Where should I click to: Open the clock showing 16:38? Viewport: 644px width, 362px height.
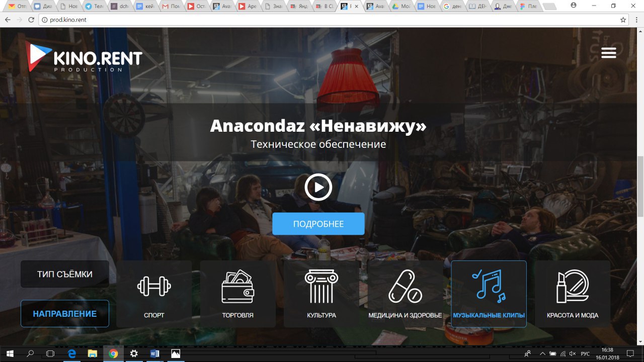click(x=607, y=353)
